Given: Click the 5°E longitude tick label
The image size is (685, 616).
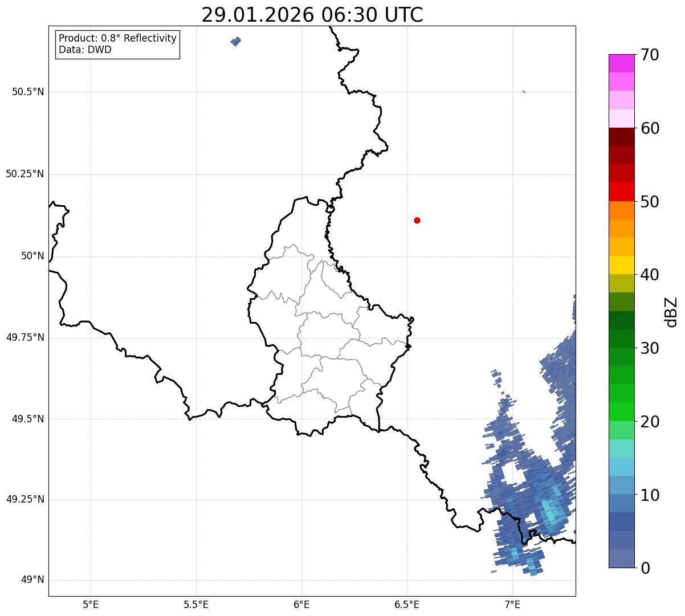Looking at the screenshot, I should click(x=91, y=604).
